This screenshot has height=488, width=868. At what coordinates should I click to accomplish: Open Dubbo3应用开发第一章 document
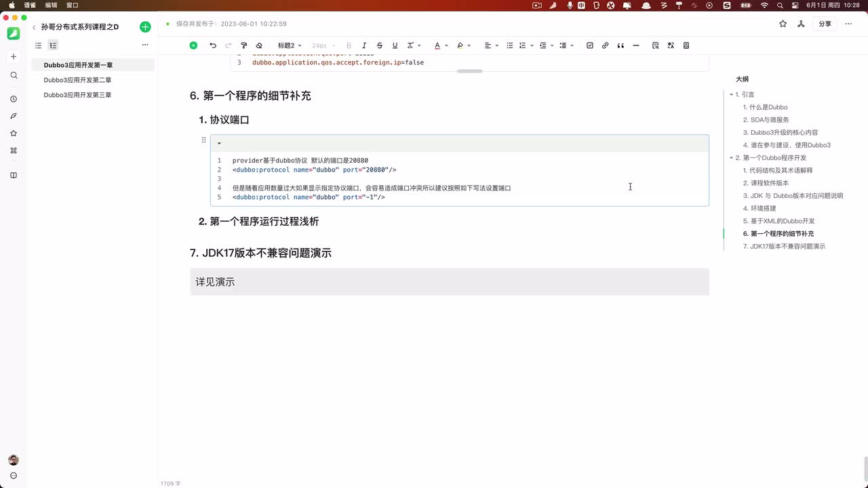pos(93,65)
